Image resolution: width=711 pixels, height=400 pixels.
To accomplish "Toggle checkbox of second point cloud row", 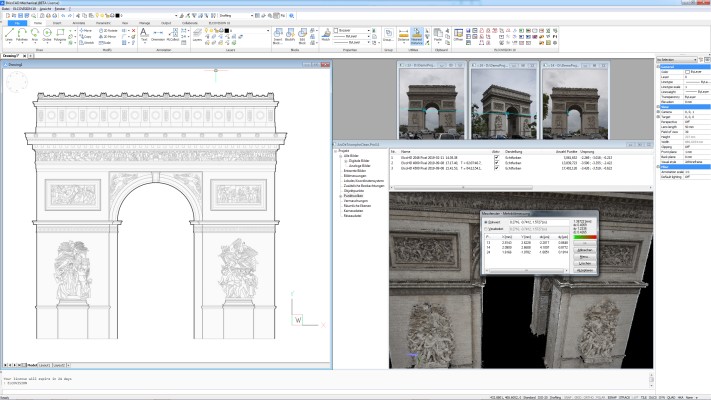I will tap(497, 162).
